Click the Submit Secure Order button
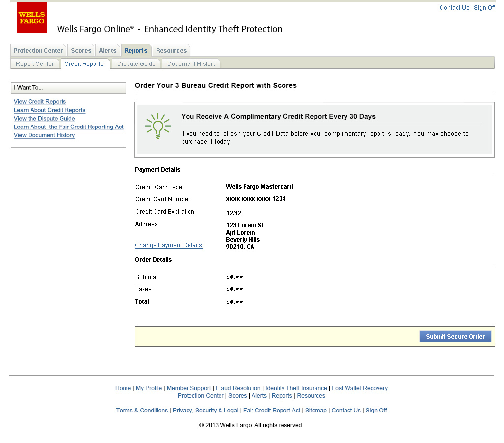The width and height of the screenshot is (504, 443). [x=455, y=336]
